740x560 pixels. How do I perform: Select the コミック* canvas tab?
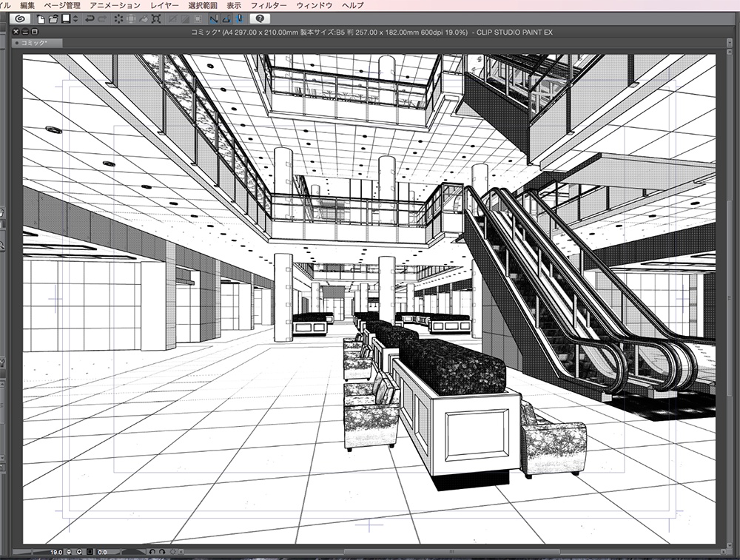pyautogui.click(x=37, y=43)
